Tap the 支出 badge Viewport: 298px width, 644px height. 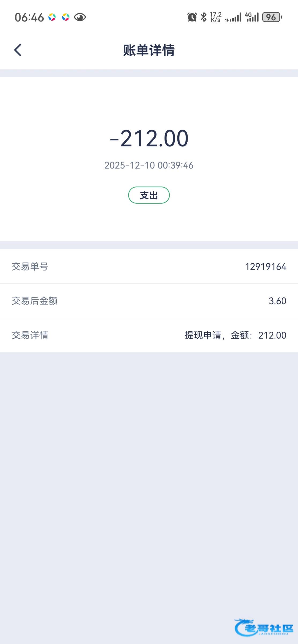pyautogui.click(x=149, y=195)
